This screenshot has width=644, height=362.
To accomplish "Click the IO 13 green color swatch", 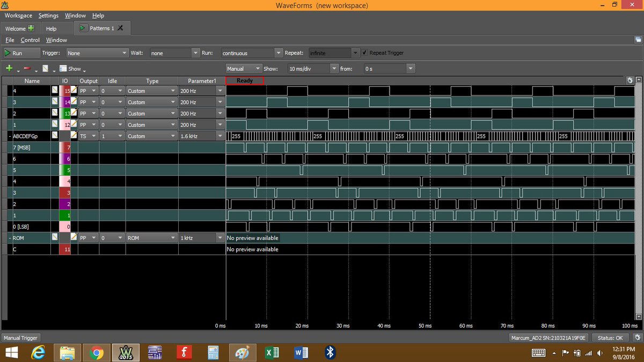I will pyautogui.click(x=65, y=113).
